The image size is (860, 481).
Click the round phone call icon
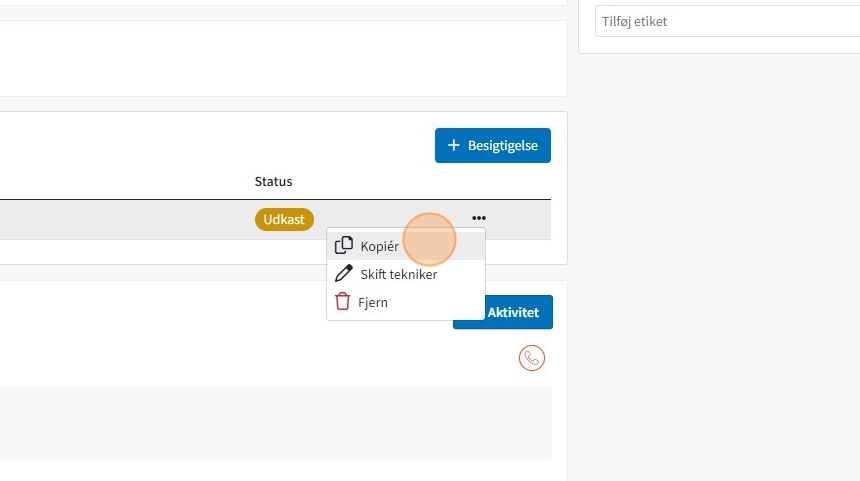point(532,358)
